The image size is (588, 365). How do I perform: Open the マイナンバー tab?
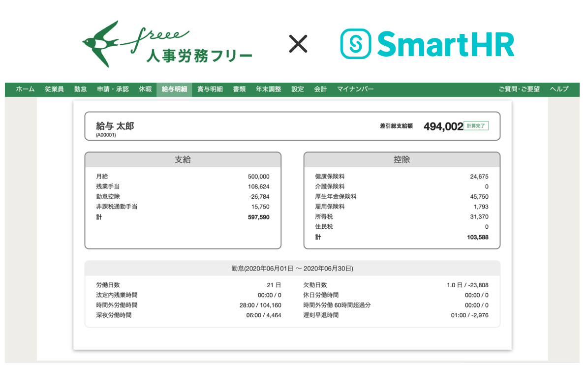tap(355, 90)
